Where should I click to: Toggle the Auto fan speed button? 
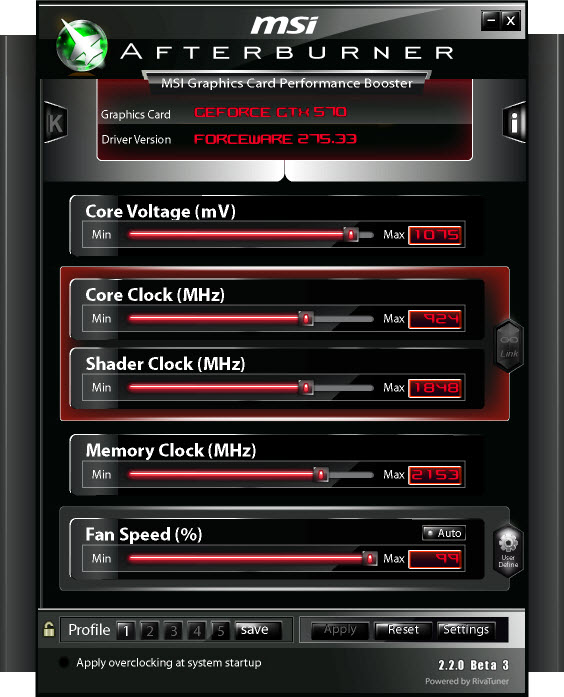coord(444,533)
